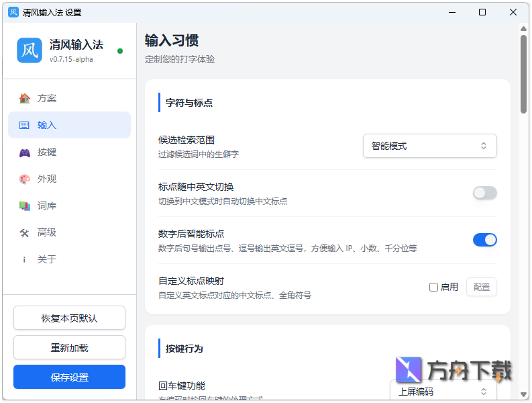This screenshot has width=532, height=403.
Task: Click the 候选检索范围 label
Action: pyautogui.click(x=187, y=140)
